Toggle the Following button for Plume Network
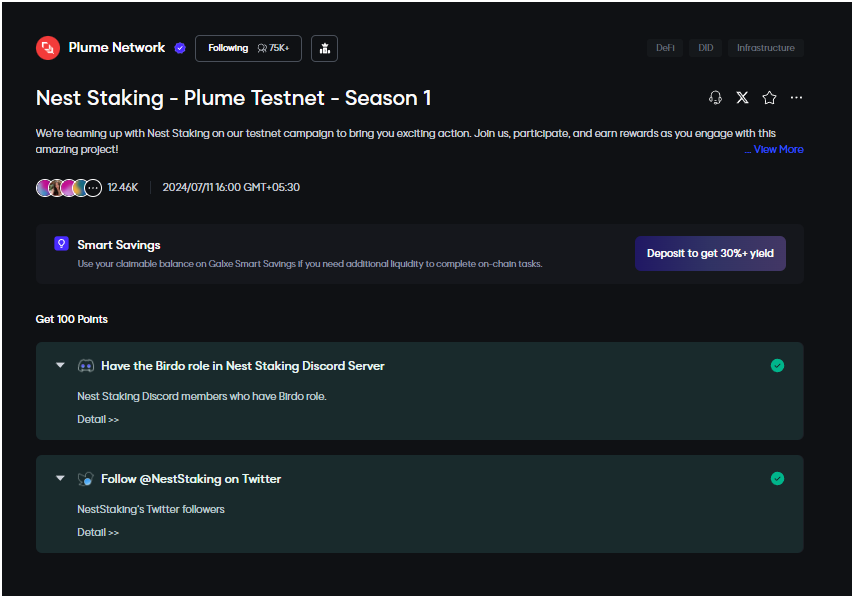 (x=248, y=48)
